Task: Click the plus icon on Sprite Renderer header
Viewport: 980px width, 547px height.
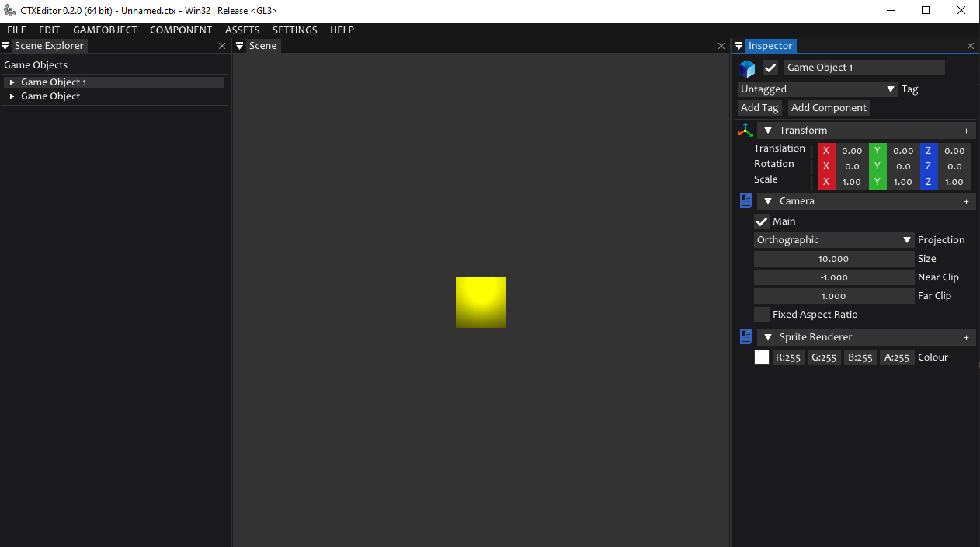Action: click(966, 337)
